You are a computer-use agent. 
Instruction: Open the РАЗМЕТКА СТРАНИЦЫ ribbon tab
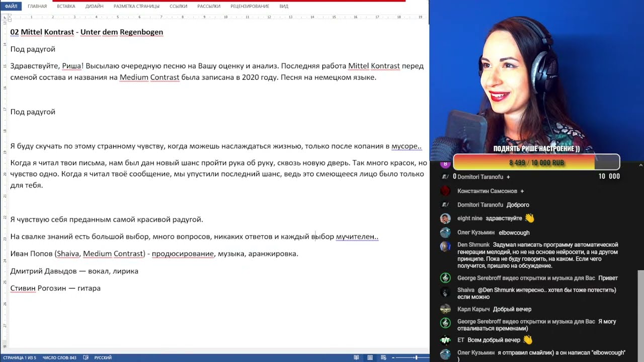click(x=136, y=6)
